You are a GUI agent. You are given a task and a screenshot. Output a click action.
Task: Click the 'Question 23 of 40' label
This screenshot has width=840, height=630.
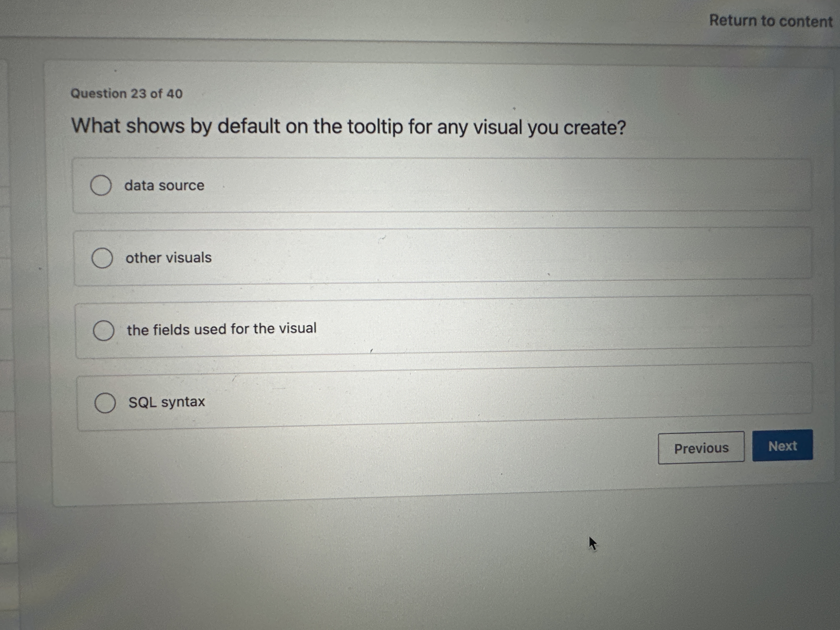(x=126, y=93)
